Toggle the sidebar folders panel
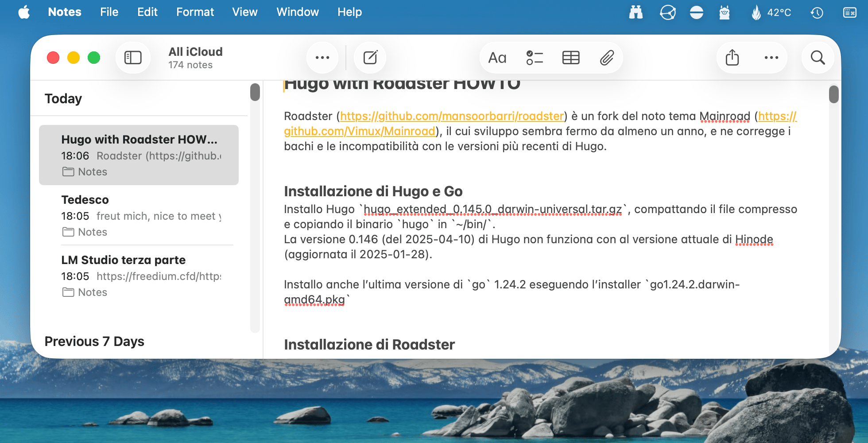Screen dimensions: 868x443 [133, 58]
